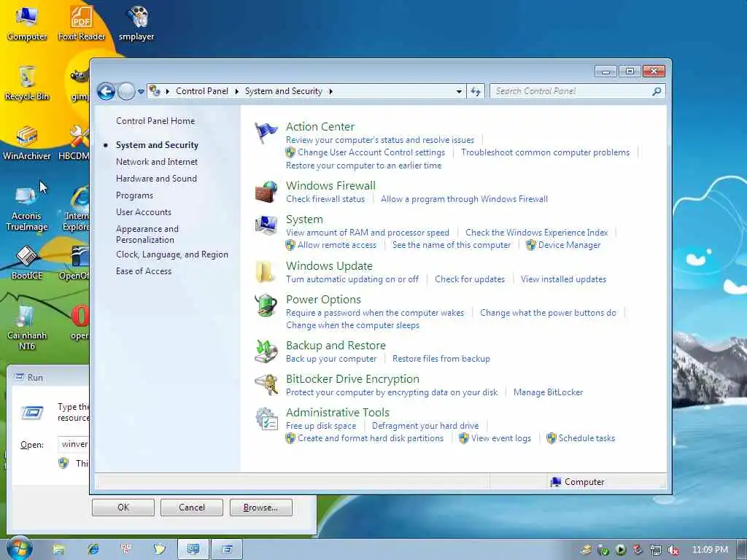Click the Backup and Restore icon
Viewport: 747px width, 560px height.
click(x=266, y=351)
